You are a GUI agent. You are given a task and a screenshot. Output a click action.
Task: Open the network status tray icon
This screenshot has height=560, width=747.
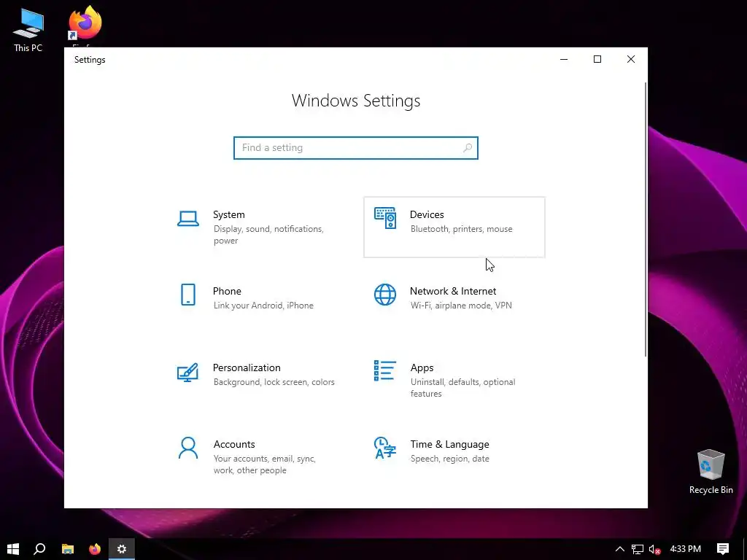[638, 549]
